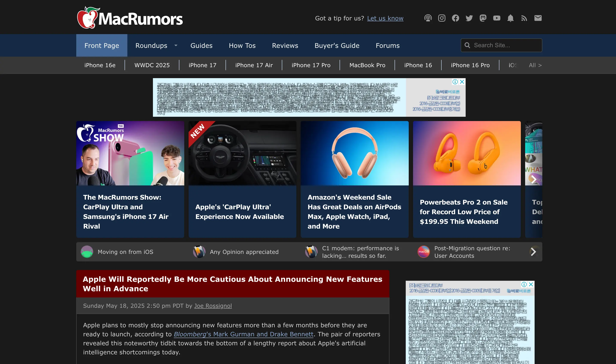This screenshot has height=364, width=616.
Task: Close the top banner advertisement
Action: pos(462,82)
